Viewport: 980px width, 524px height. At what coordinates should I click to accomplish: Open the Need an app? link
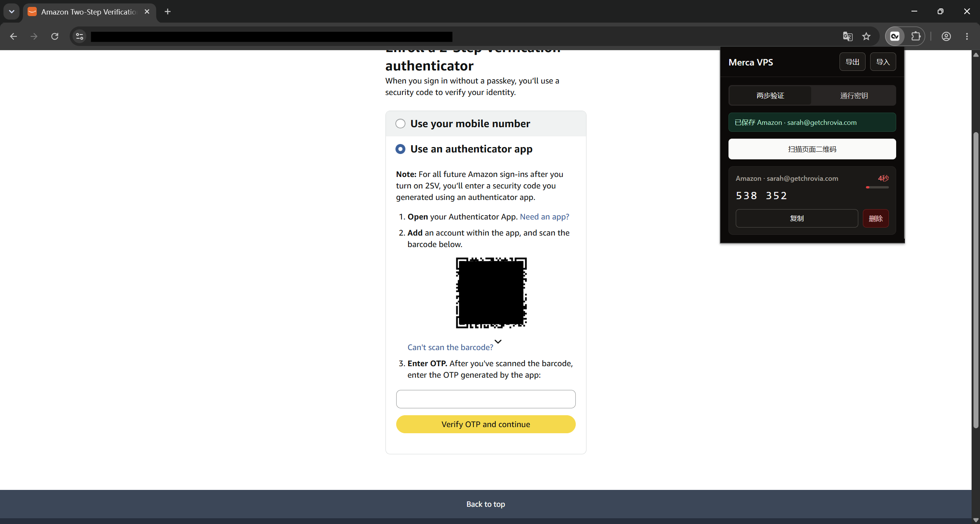coord(544,217)
